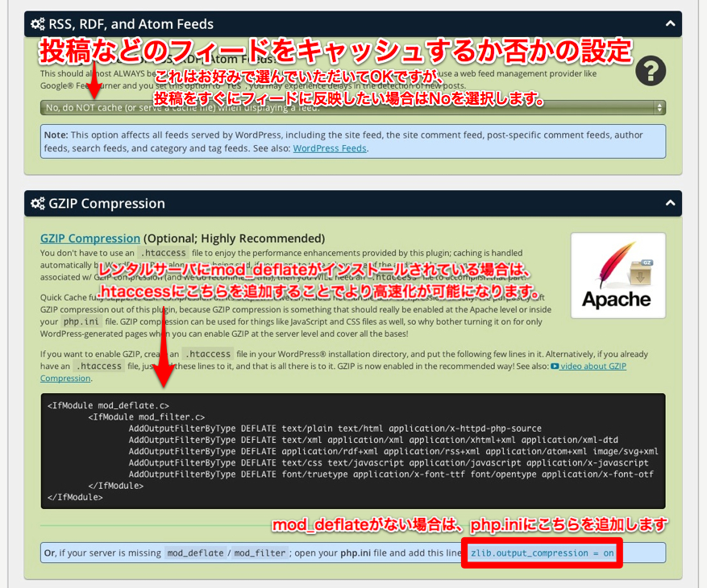Click the 'mod_filter' inline code in the note
This screenshot has height=588, width=707.
pyautogui.click(x=260, y=553)
